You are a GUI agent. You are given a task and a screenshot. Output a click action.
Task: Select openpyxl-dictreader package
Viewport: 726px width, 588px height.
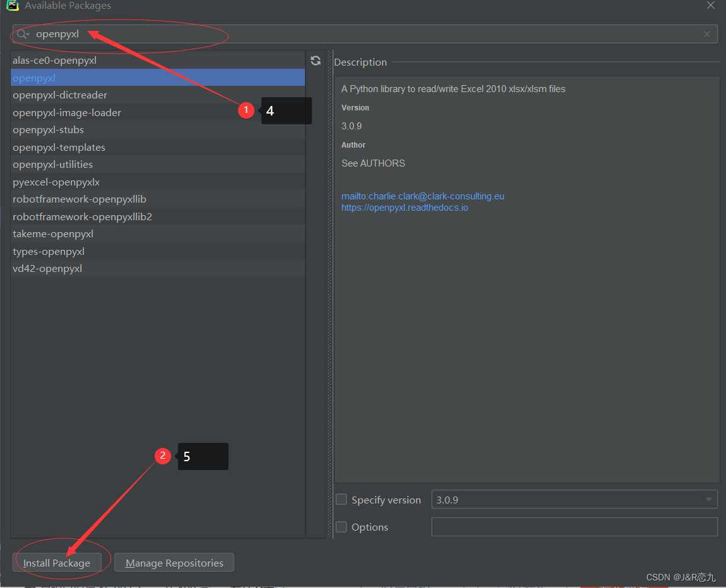(158, 95)
